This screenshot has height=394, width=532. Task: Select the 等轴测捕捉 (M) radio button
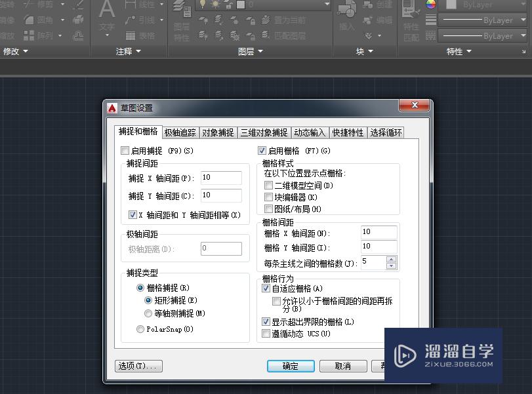(x=148, y=313)
